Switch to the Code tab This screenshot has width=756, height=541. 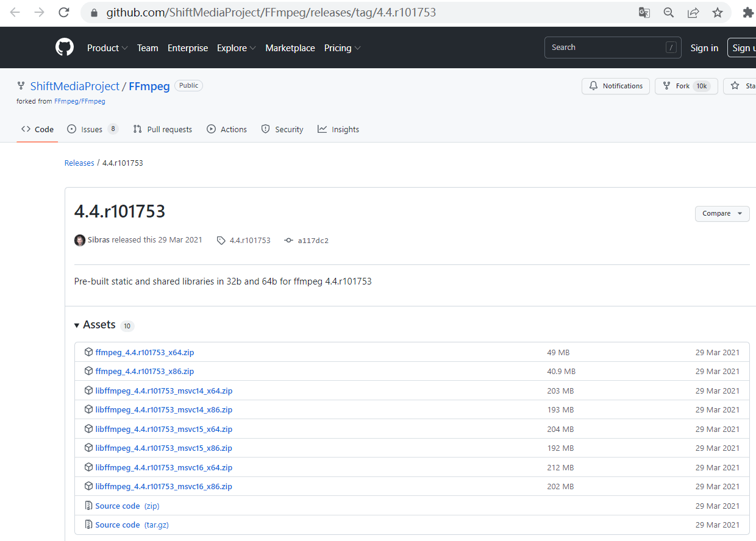(37, 129)
